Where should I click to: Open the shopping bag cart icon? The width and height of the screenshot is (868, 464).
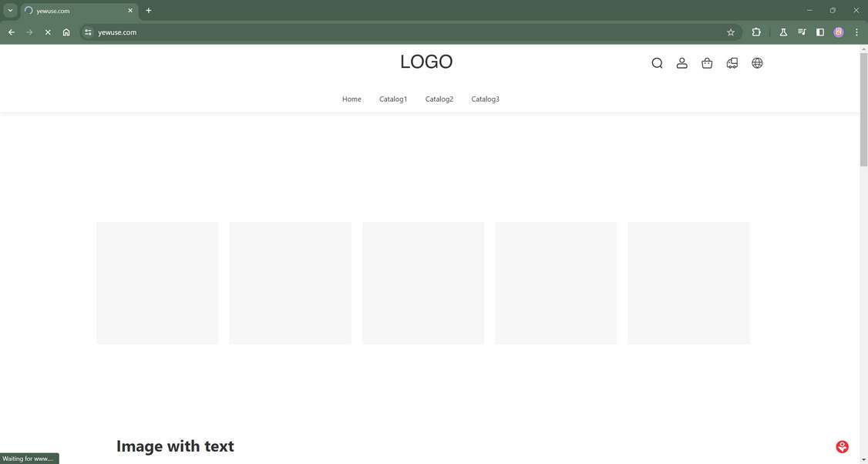tap(707, 63)
